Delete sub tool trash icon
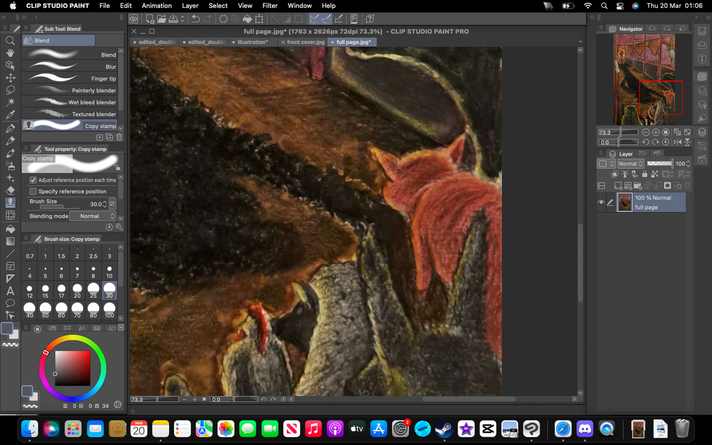712x445 pixels. (119, 137)
